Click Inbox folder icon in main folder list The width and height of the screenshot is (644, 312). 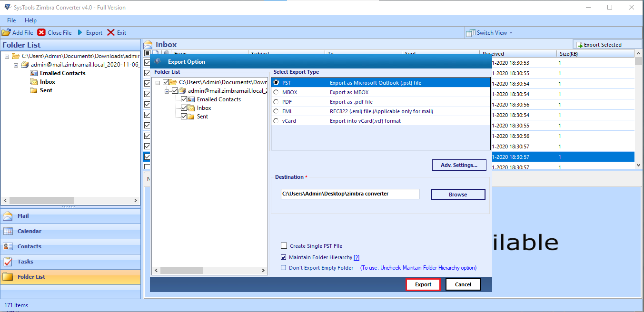34,82
